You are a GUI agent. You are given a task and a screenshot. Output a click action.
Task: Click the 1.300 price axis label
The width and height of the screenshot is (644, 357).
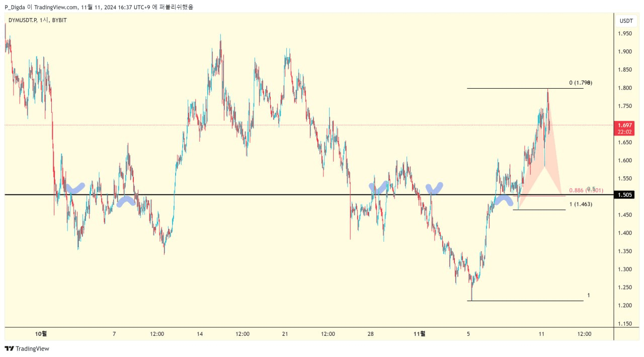[625, 269]
